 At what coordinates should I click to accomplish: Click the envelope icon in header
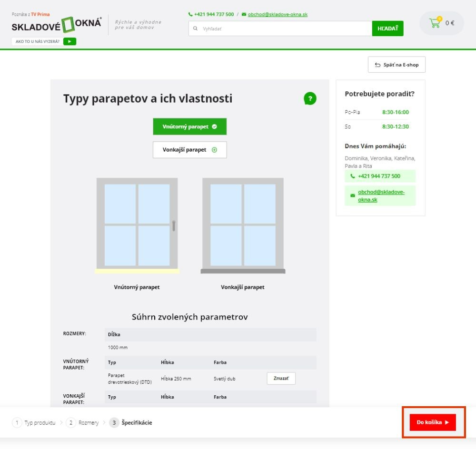244,14
